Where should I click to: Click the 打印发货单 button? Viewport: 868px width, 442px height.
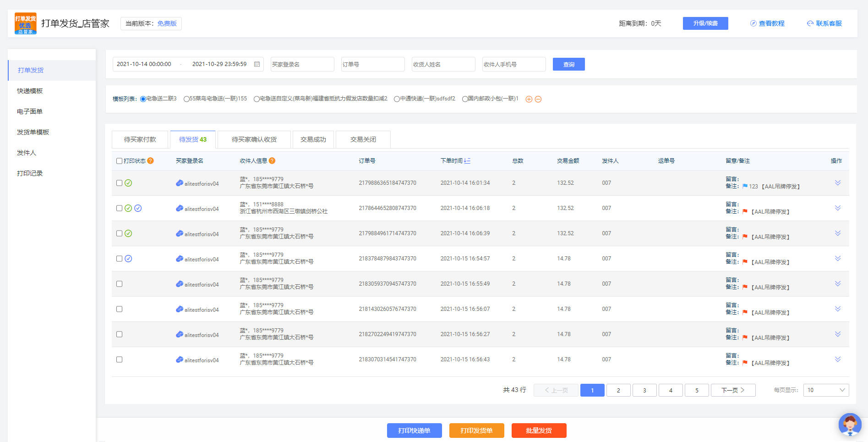477,431
